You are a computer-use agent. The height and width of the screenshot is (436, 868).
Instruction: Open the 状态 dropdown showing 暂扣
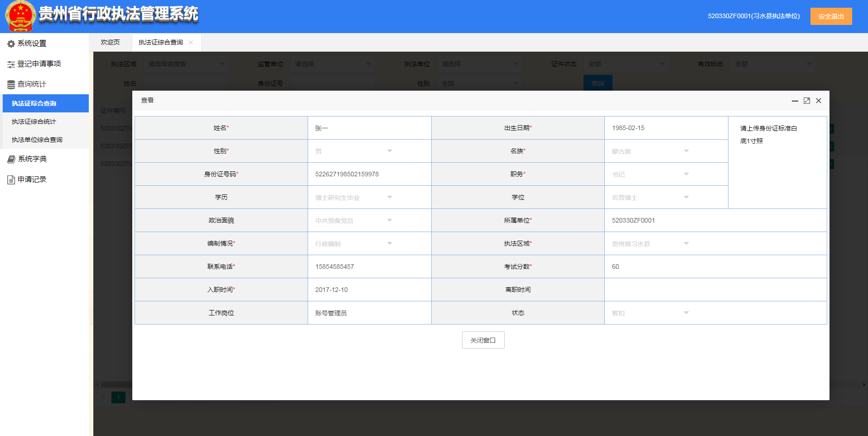(x=651, y=313)
